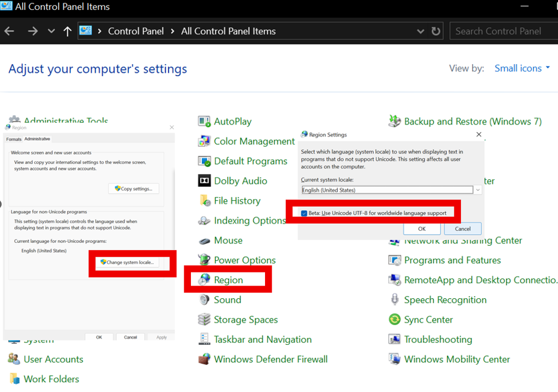
Task: Click the Forward arrow in navigation bar
Action: (33, 31)
